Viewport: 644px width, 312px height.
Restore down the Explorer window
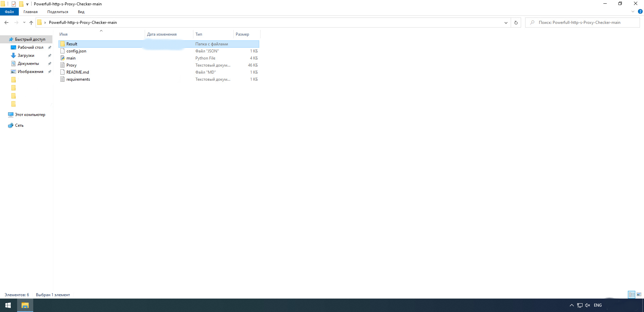620,4
